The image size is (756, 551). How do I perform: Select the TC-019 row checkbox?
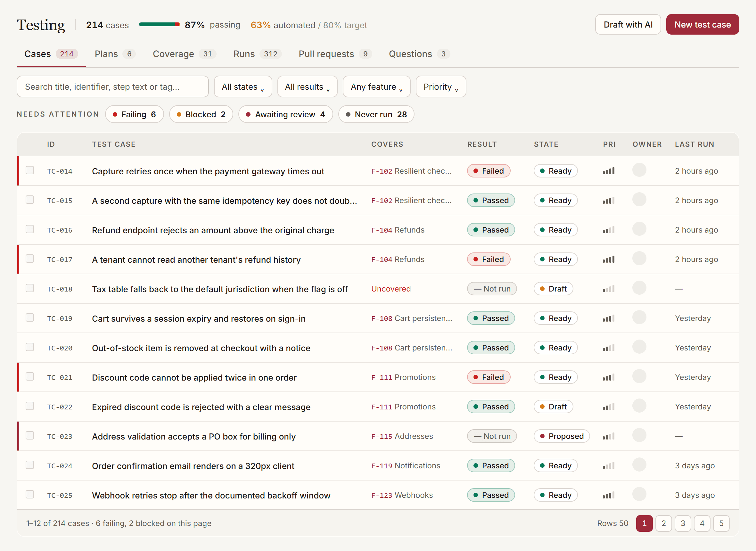pos(30,317)
